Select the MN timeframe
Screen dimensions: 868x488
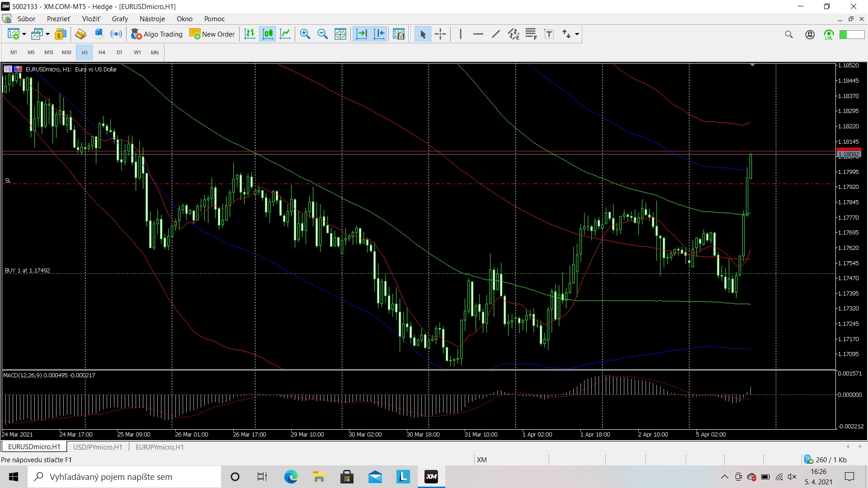[155, 52]
